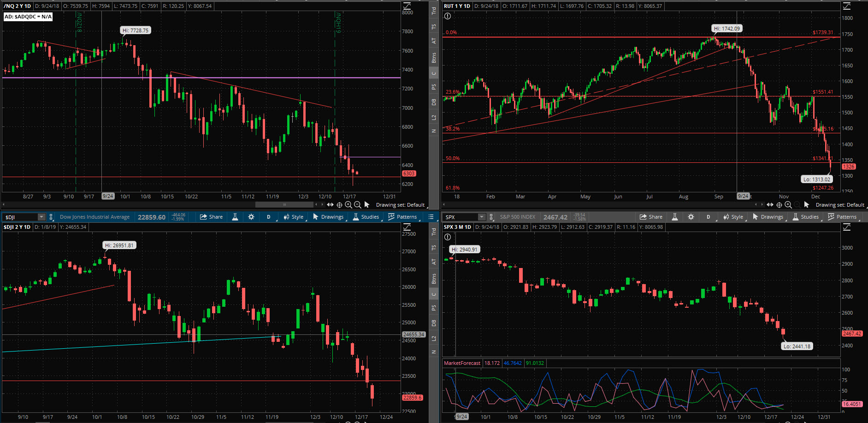Image resolution: width=868 pixels, height=423 pixels.
Task: Switch to the Trd tab beside the $DJI chart
Action: (x=434, y=232)
